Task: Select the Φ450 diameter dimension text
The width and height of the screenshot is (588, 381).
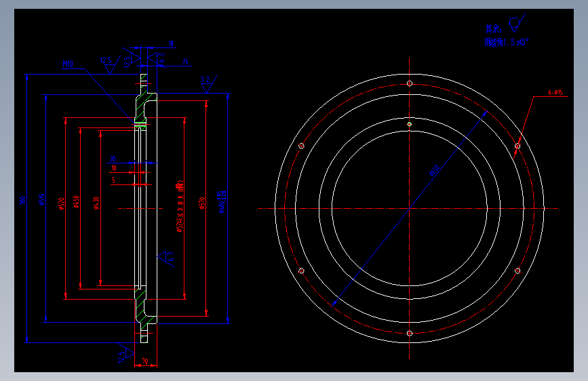Action: click(x=76, y=201)
